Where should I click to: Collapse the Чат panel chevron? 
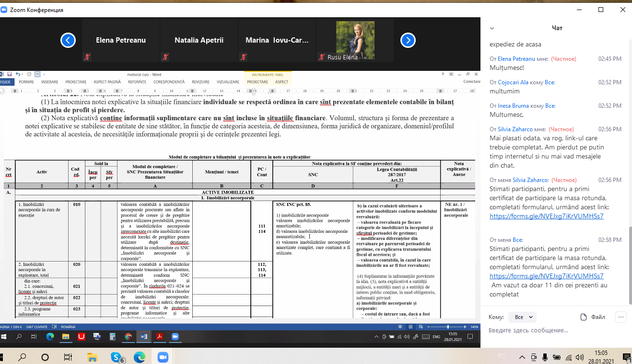point(492,28)
